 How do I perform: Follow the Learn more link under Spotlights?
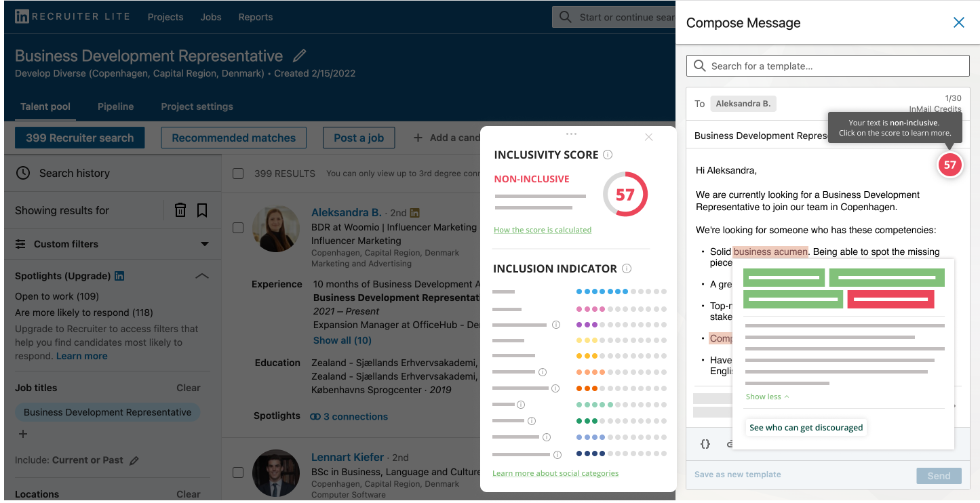click(x=82, y=356)
